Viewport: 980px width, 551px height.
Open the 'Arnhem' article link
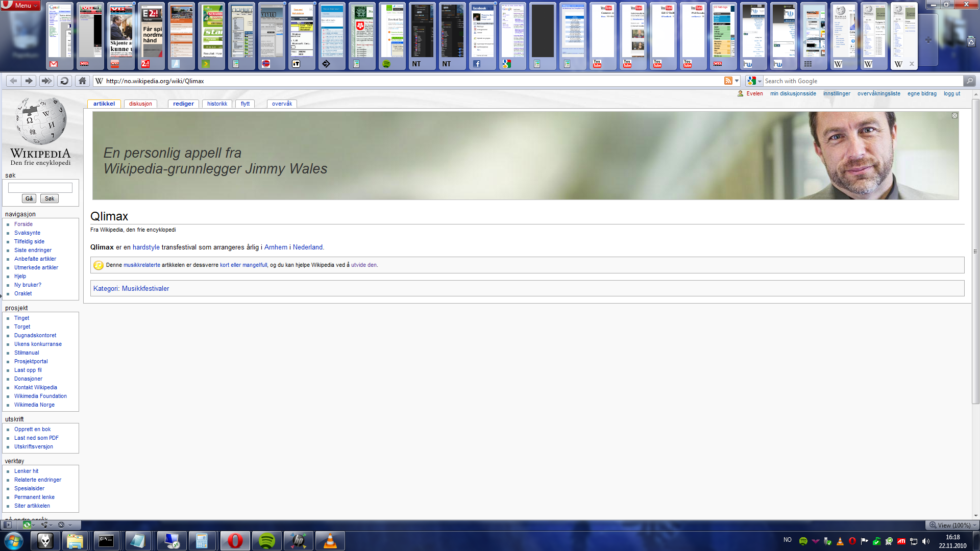276,247
